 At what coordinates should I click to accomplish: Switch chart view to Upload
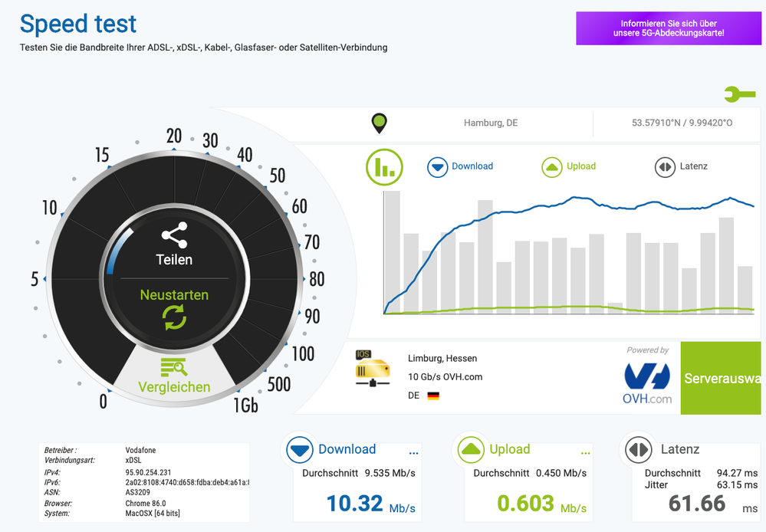pyautogui.click(x=580, y=166)
